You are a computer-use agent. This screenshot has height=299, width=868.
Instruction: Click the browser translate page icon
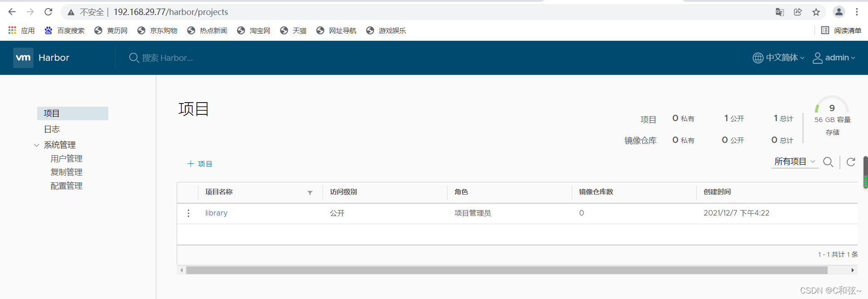[x=780, y=12]
